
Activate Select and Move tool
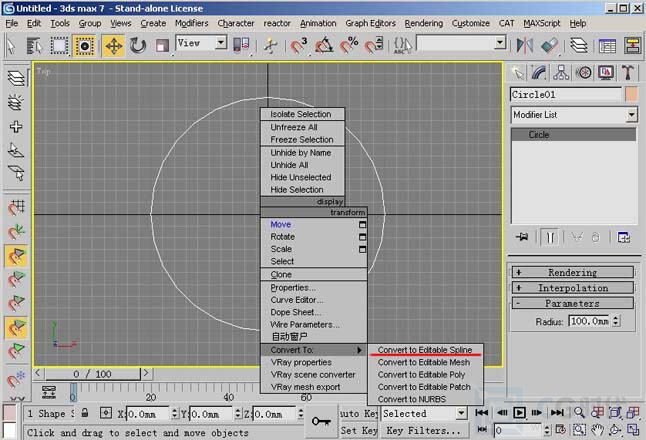[113, 45]
